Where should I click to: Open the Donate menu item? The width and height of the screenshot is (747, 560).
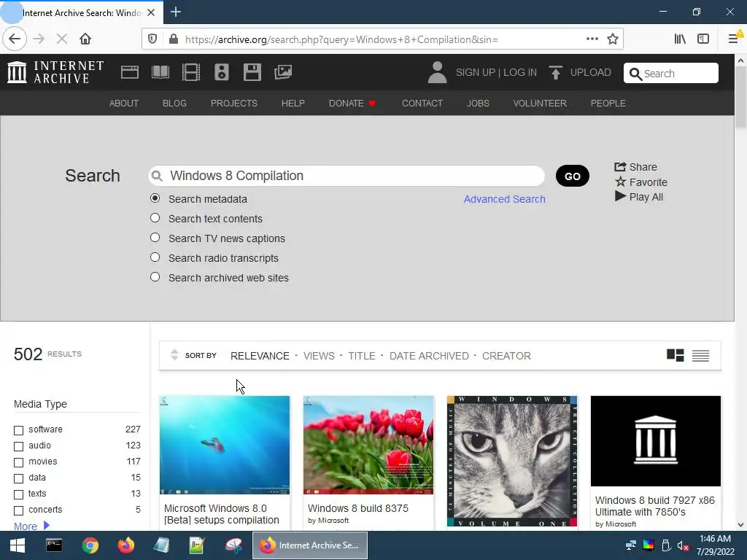point(352,104)
